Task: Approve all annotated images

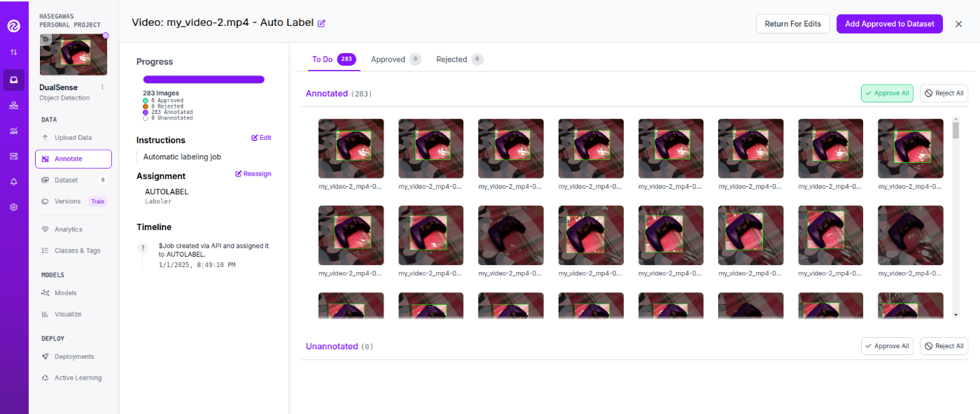Action: click(x=887, y=93)
